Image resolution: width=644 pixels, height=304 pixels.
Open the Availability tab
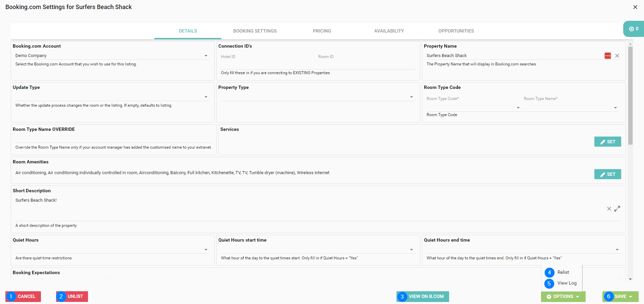coord(389,31)
